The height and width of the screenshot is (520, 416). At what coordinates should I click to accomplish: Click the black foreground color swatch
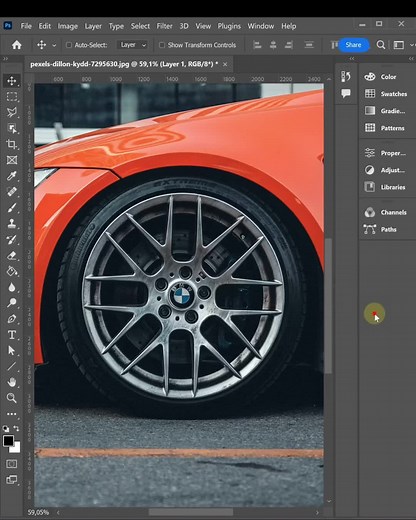click(x=8, y=440)
